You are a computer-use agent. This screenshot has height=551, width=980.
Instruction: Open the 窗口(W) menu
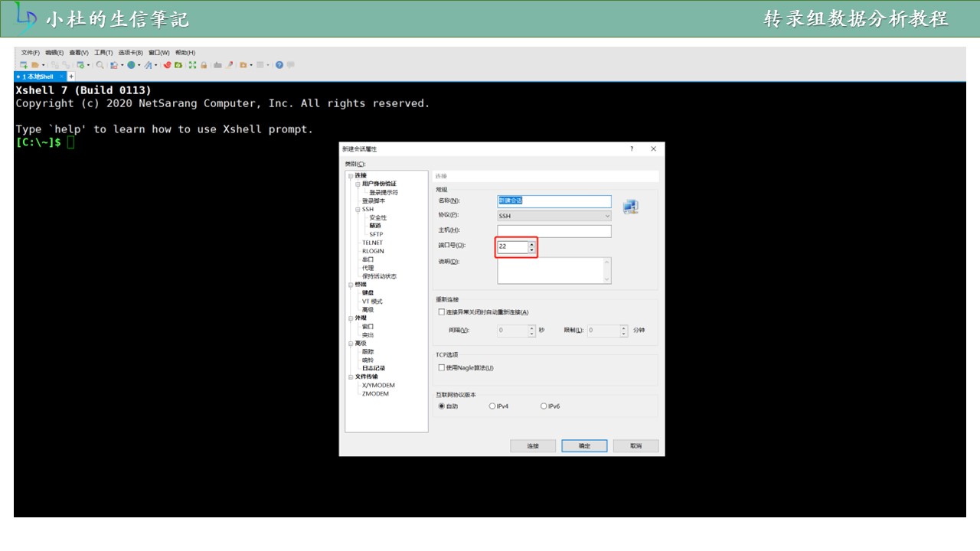click(x=159, y=53)
